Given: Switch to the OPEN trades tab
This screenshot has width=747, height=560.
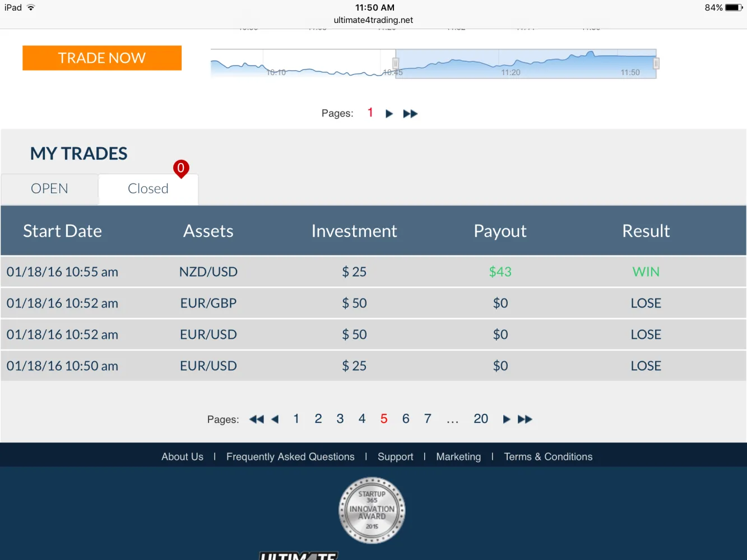Looking at the screenshot, I should 49,189.
